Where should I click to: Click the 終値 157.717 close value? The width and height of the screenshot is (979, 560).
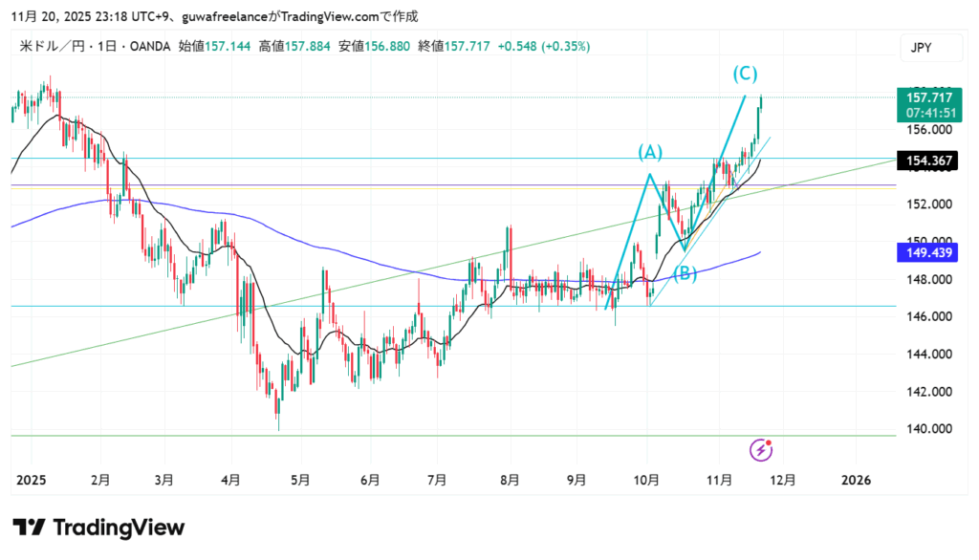click(455, 46)
